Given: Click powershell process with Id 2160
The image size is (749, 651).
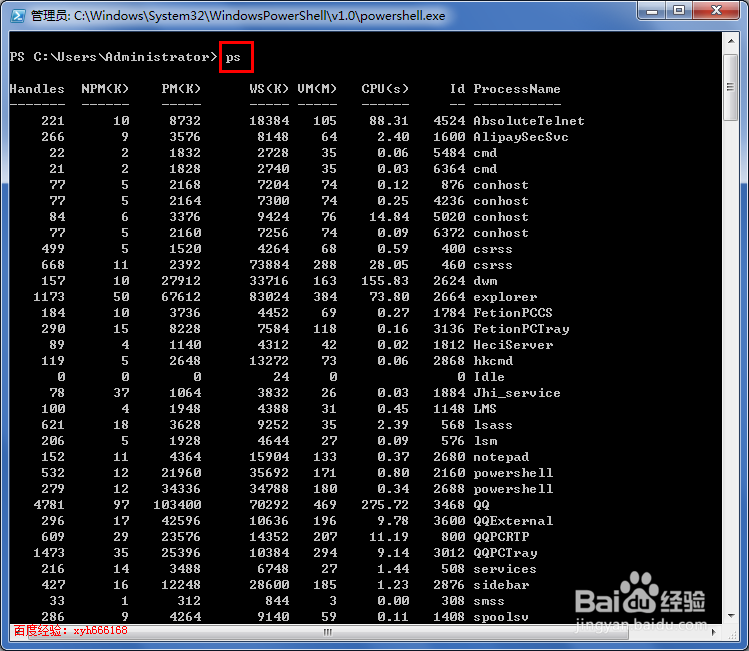Looking at the screenshot, I should [x=513, y=473].
